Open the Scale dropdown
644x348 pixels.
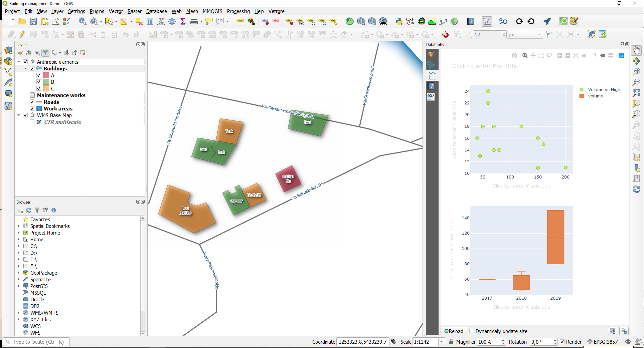click(x=441, y=342)
